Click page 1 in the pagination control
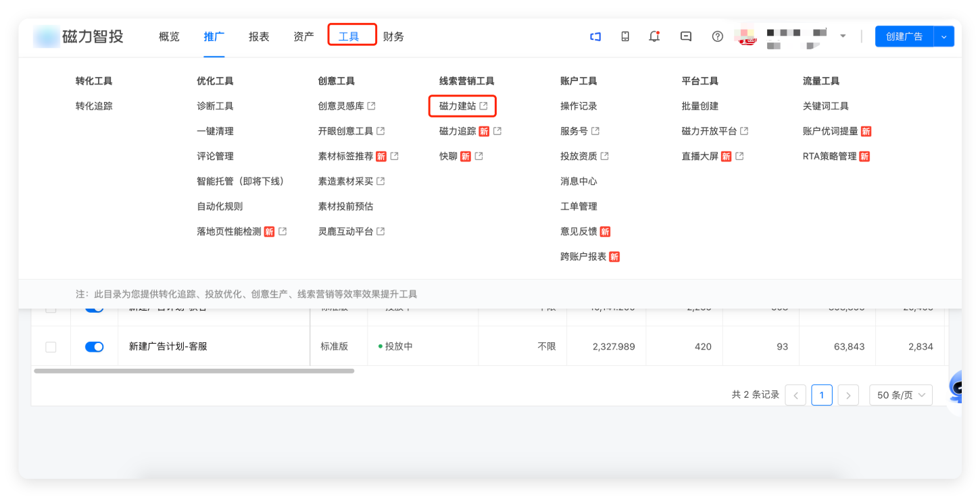The height and width of the screenshot is (497, 980). pos(821,395)
